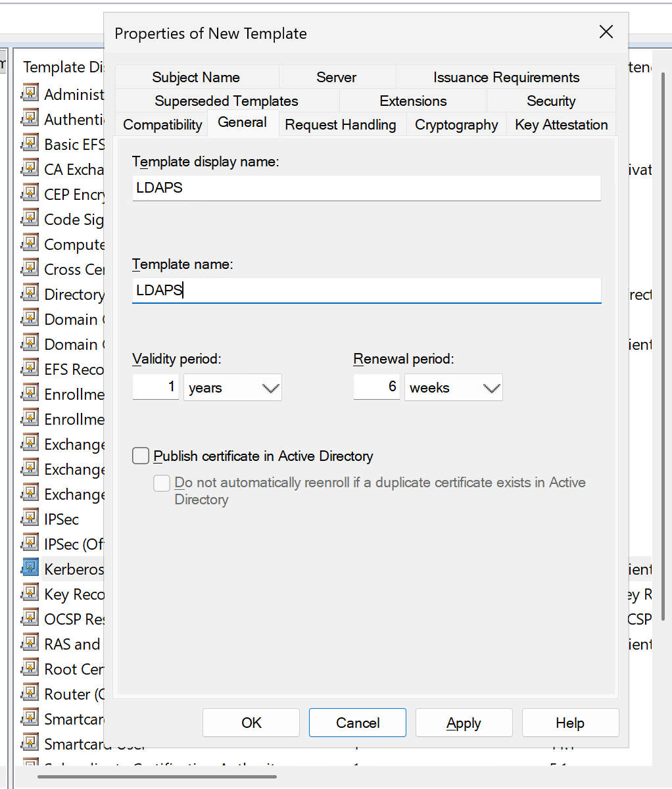This screenshot has height=789, width=672.
Task: Select the OCSP Response template icon
Action: (x=30, y=618)
